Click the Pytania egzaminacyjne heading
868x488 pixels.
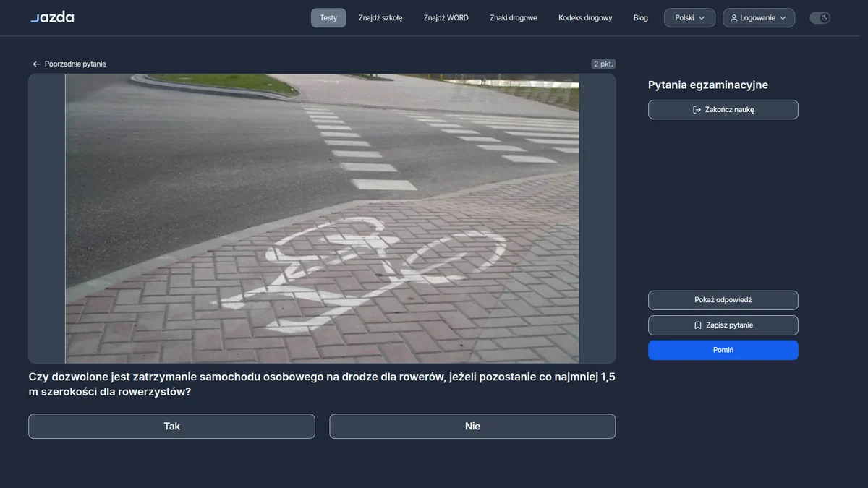point(708,85)
